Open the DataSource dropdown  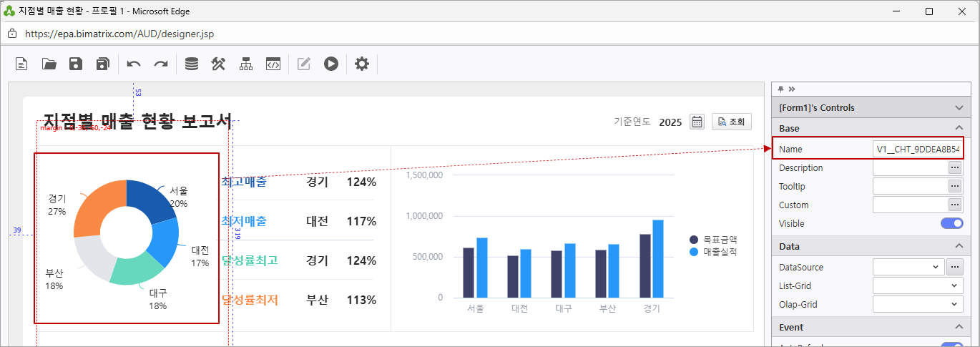tap(908, 267)
